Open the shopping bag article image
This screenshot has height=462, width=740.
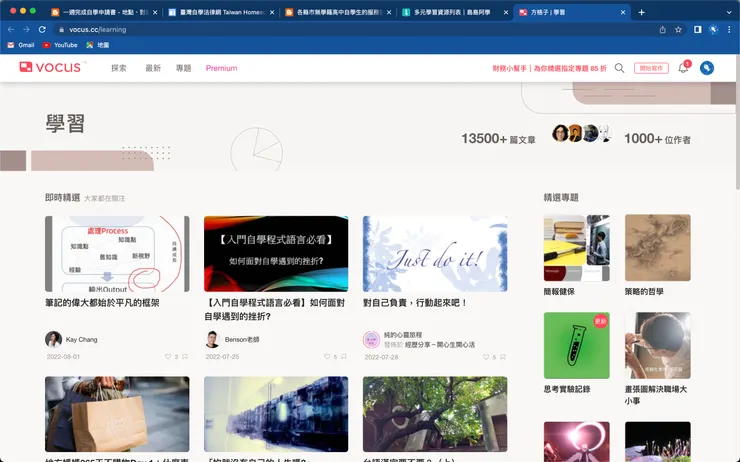(x=117, y=414)
